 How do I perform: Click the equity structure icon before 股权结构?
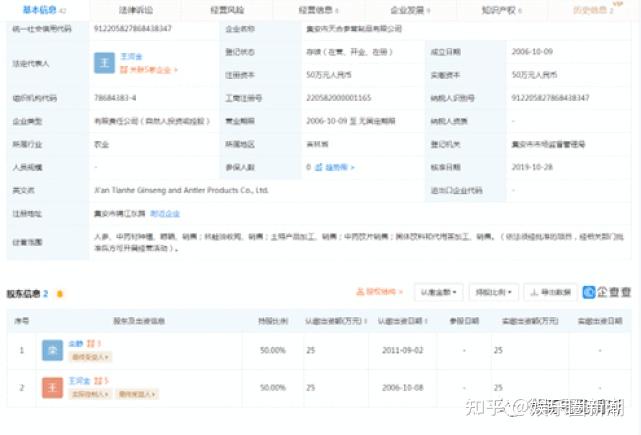point(360,291)
